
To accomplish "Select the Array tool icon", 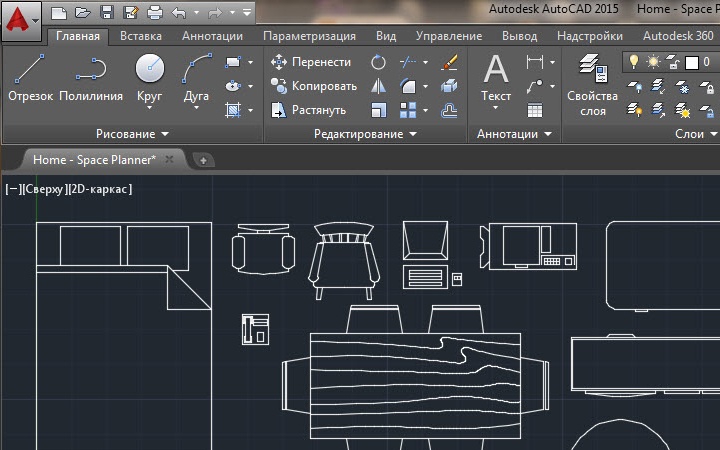I will tap(408, 110).
